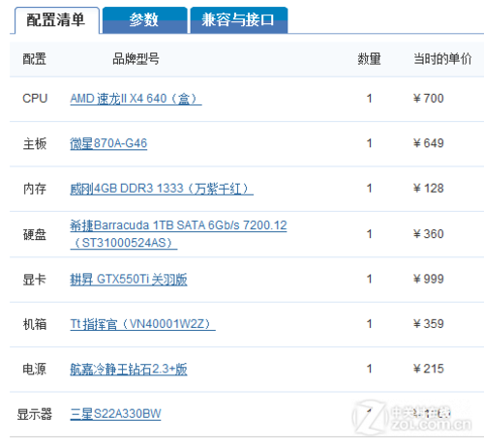This screenshot has width=484, height=448.
Task: Click the ¥215 power supply price
Action: (x=429, y=369)
